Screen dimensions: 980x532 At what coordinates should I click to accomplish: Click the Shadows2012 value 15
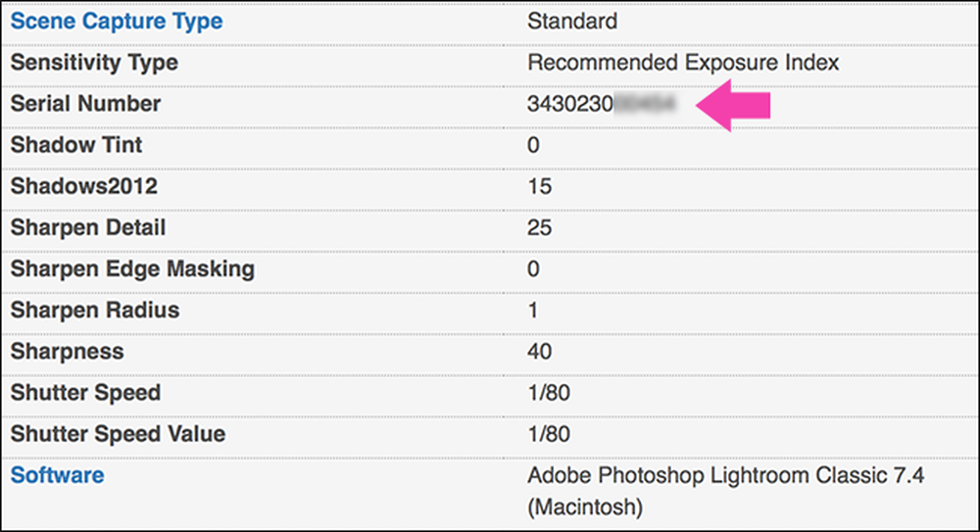pyautogui.click(x=539, y=186)
